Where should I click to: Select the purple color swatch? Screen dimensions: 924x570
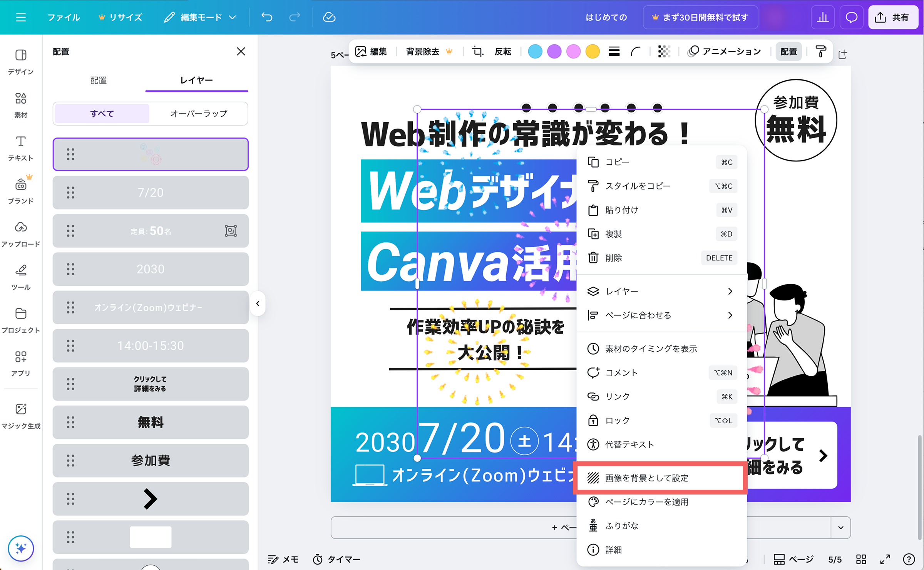pos(554,52)
